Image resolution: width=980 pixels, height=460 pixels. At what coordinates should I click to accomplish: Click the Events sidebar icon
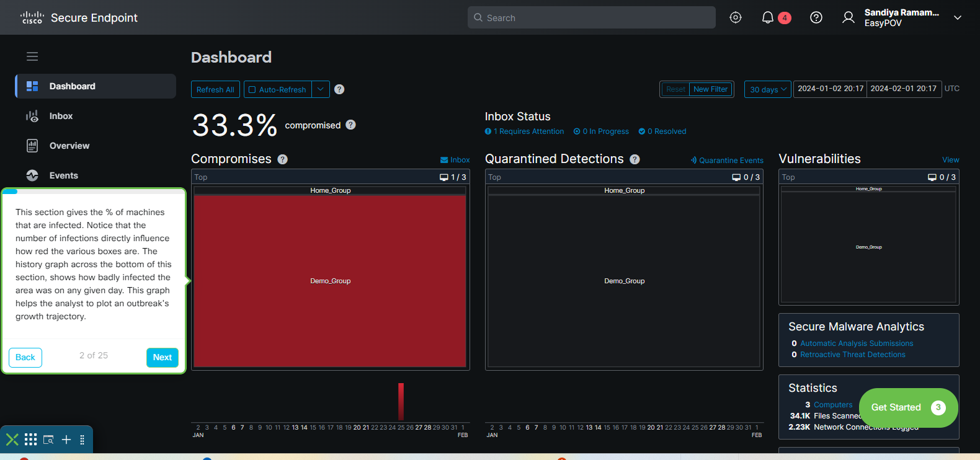[32, 175]
